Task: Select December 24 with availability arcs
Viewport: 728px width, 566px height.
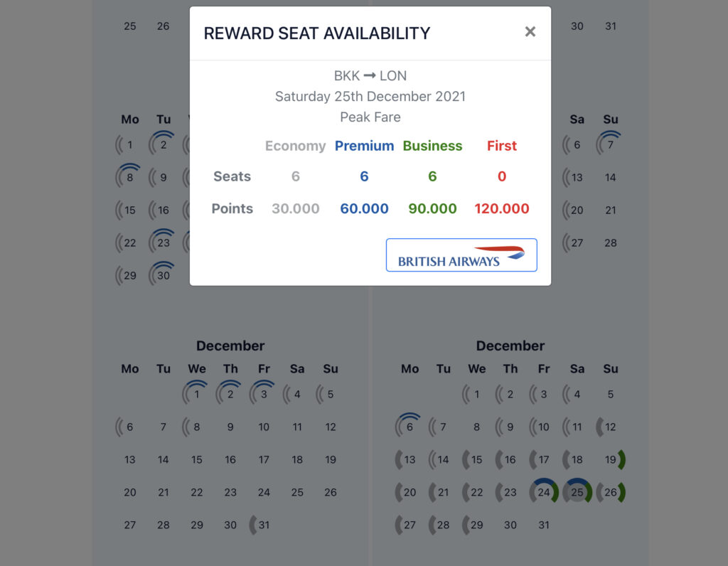Action: (x=544, y=492)
